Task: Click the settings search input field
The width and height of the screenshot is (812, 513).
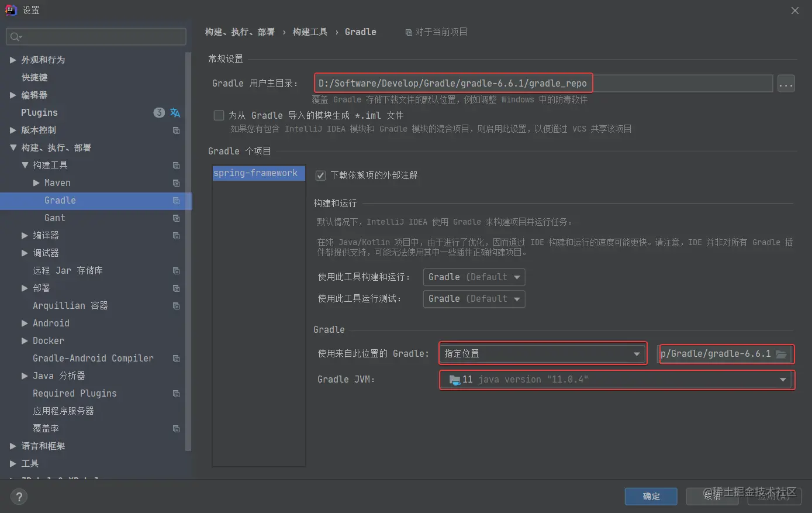Action: (96, 37)
